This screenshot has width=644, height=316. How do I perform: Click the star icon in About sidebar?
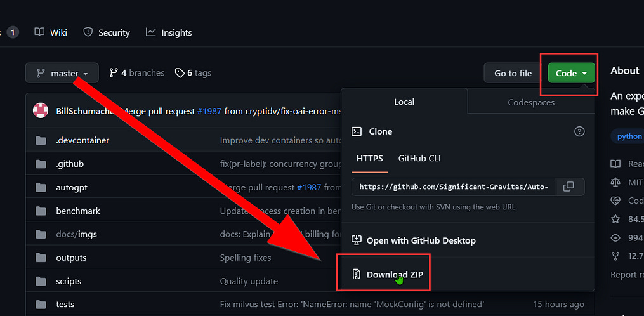coord(615,219)
